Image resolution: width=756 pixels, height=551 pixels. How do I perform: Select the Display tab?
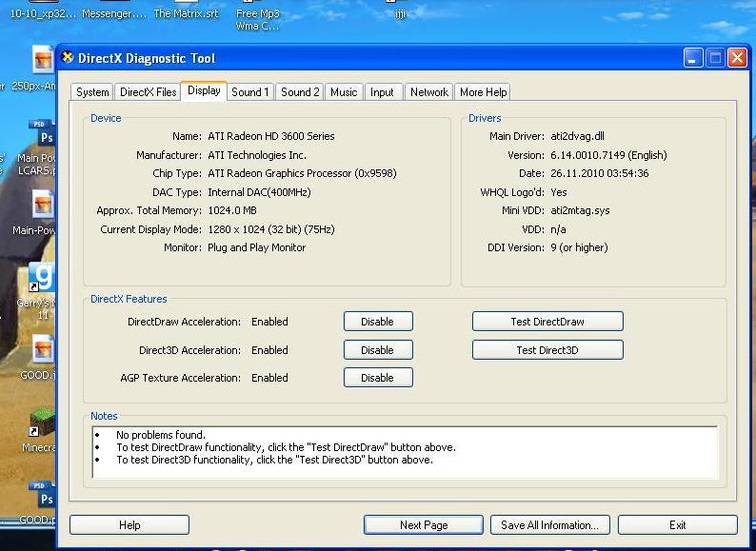point(204,90)
